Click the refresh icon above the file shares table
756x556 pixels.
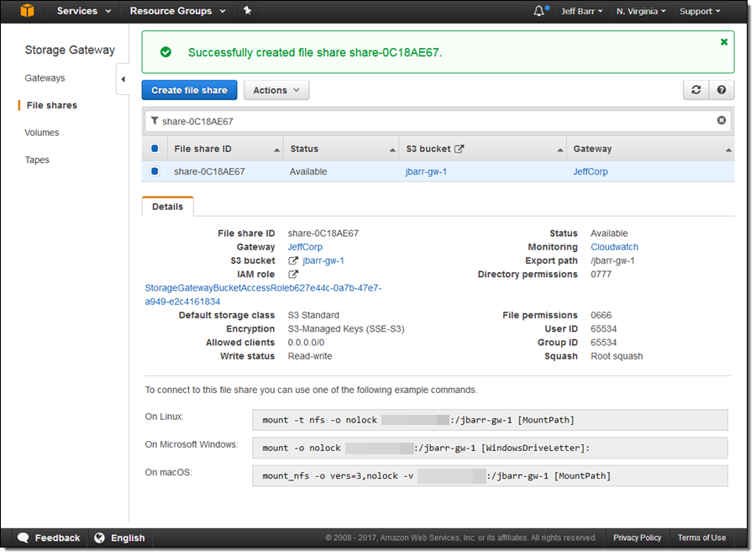point(697,90)
